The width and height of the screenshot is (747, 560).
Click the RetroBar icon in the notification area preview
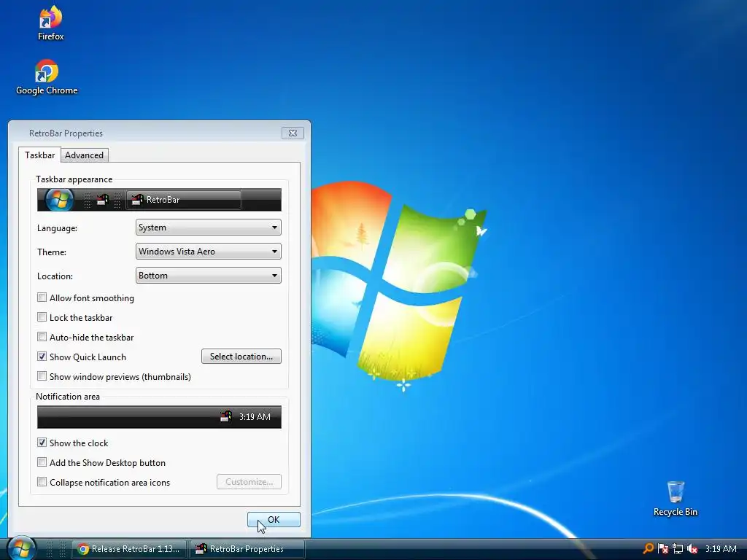click(x=226, y=416)
